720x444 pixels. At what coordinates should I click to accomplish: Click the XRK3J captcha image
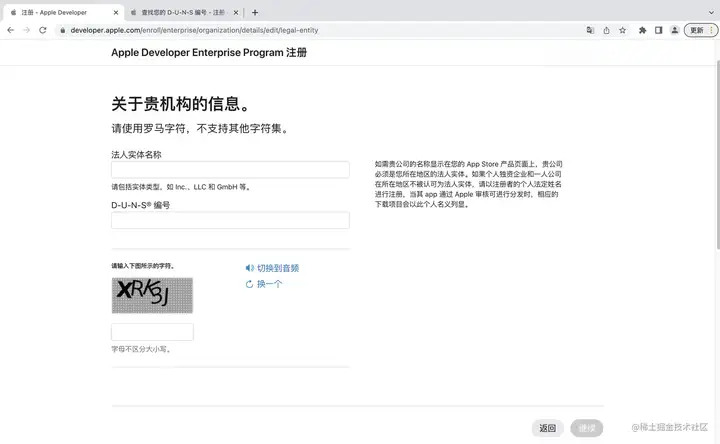pyautogui.click(x=152, y=295)
